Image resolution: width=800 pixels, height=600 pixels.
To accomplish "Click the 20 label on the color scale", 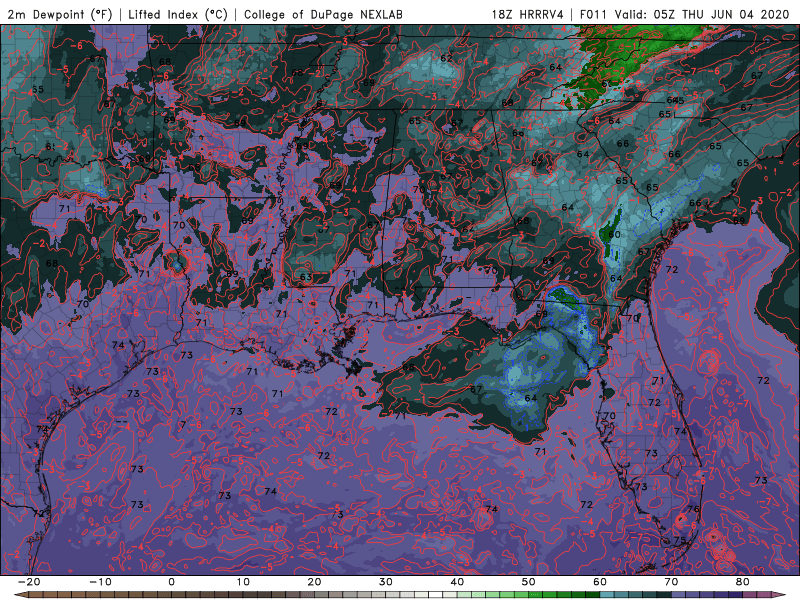I will [314, 582].
